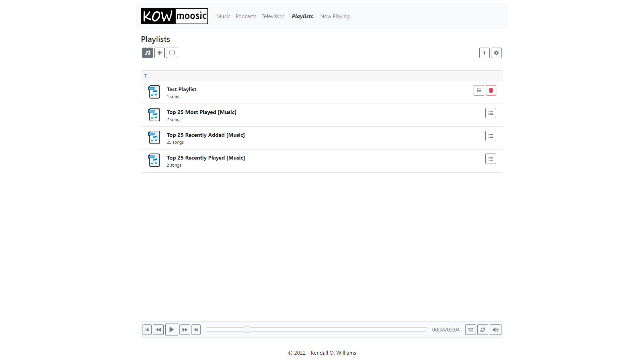Go to the Podcasts nav item
The width and height of the screenshot is (644, 362).
pos(246,16)
